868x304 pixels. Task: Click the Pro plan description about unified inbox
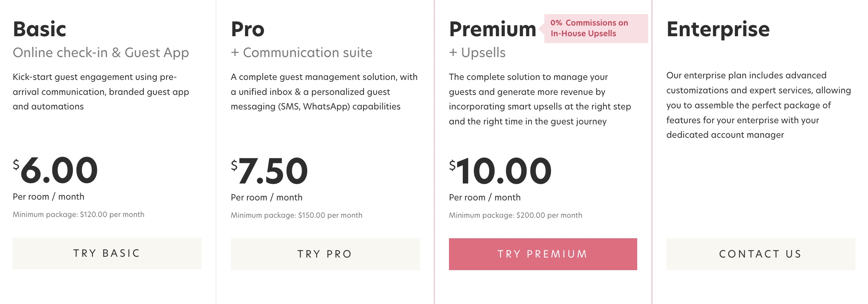coord(324,92)
